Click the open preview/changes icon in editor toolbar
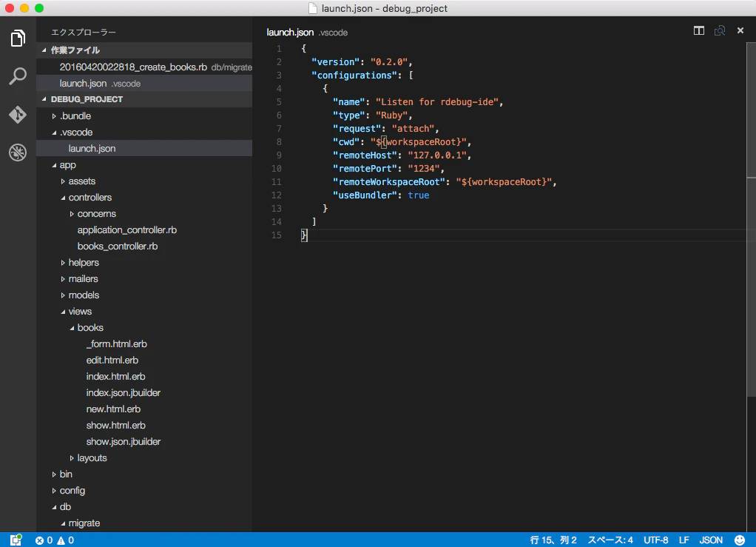Screen dimensions: 756x547 pos(719,31)
